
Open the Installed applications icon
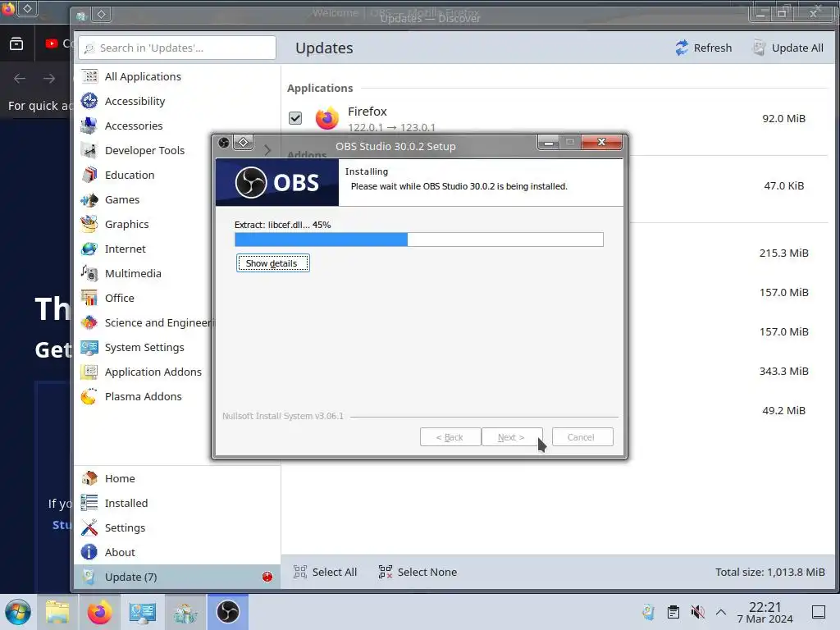89,503
